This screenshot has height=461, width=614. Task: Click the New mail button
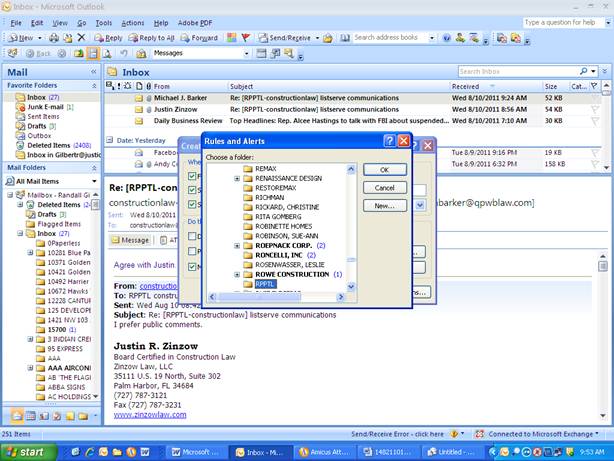click(x=21, y=38)
